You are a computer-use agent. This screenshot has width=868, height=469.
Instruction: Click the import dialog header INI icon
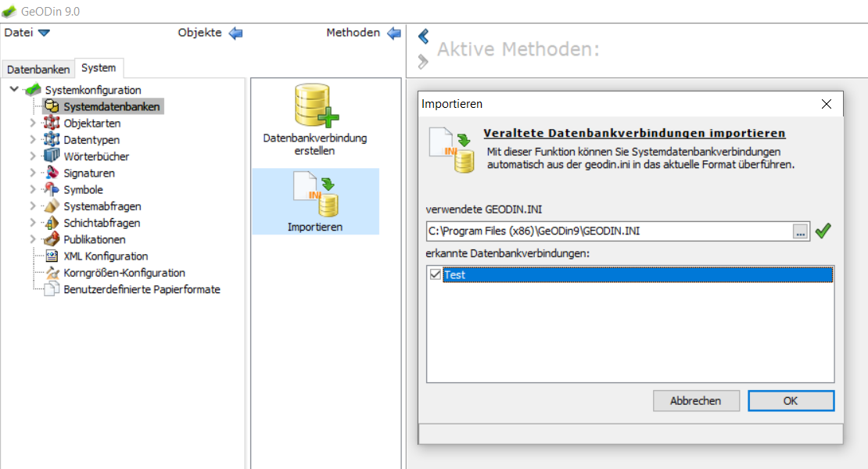[x=452, y=150]
